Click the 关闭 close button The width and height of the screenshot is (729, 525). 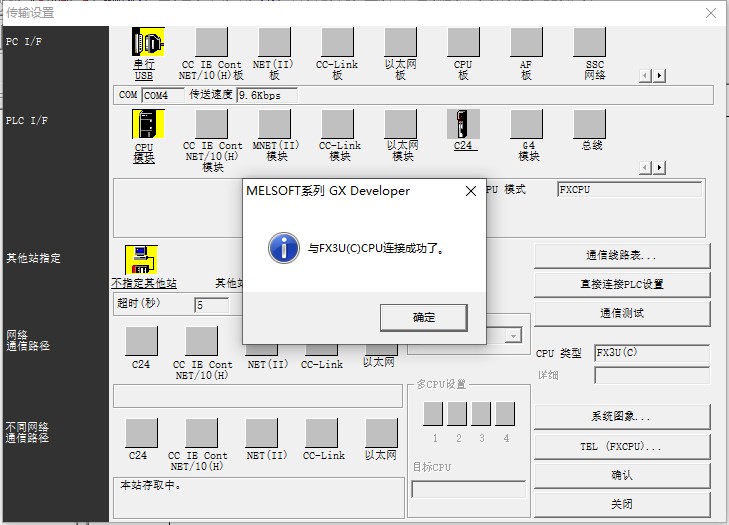tap(622, 504)
